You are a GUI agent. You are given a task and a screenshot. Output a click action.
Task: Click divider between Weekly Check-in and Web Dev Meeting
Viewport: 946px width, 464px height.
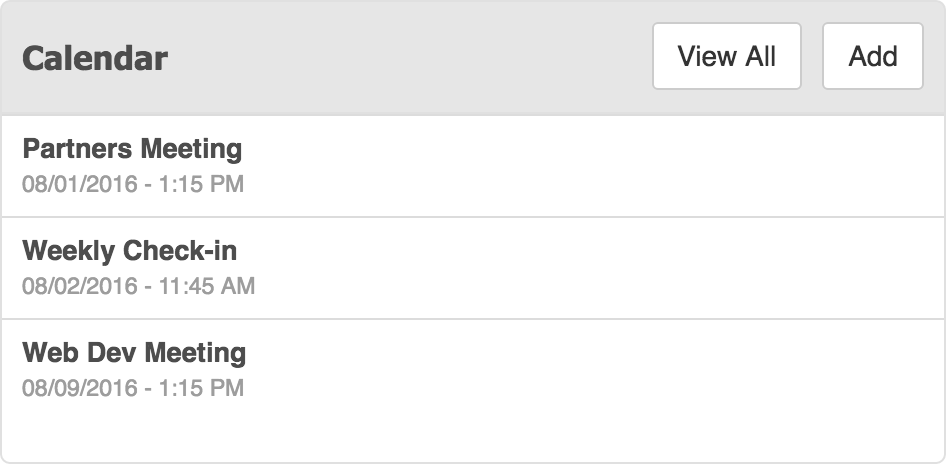(473, 319)
